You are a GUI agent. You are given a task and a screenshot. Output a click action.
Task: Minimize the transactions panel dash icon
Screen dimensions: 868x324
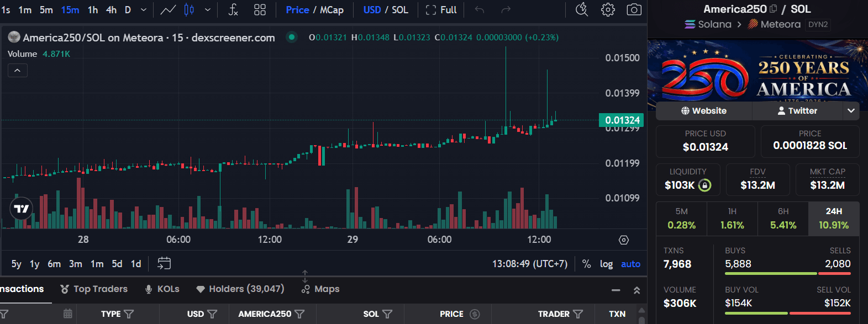coord(616,290)
